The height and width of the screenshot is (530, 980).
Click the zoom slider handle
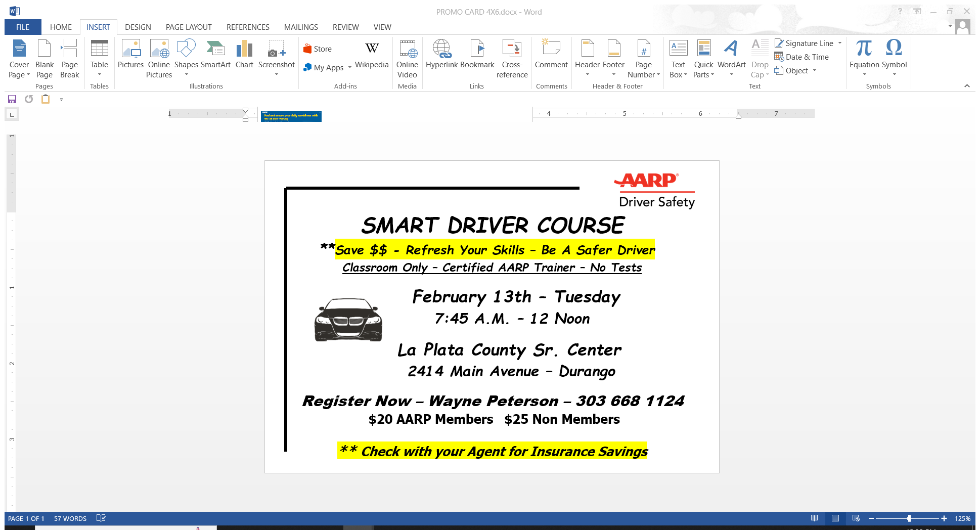tap(909, 518)
